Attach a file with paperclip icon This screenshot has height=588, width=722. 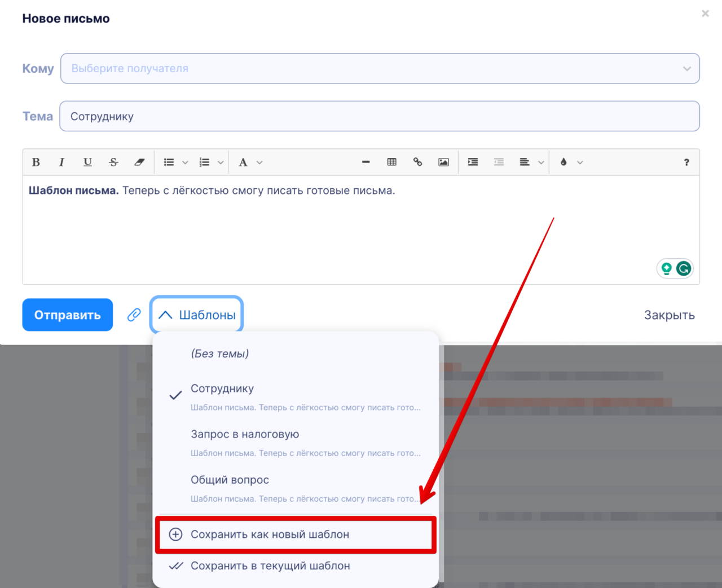[x=134, y=315]
